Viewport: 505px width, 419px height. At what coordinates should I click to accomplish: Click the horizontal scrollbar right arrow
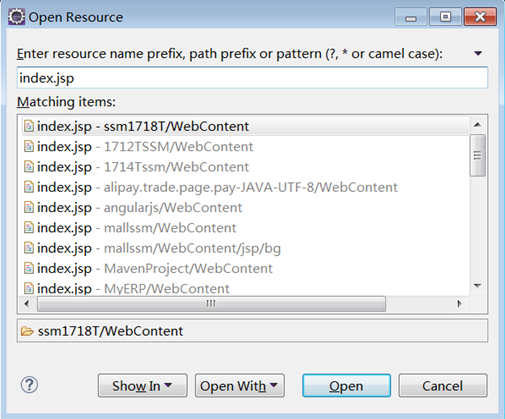tap(459, 304)
